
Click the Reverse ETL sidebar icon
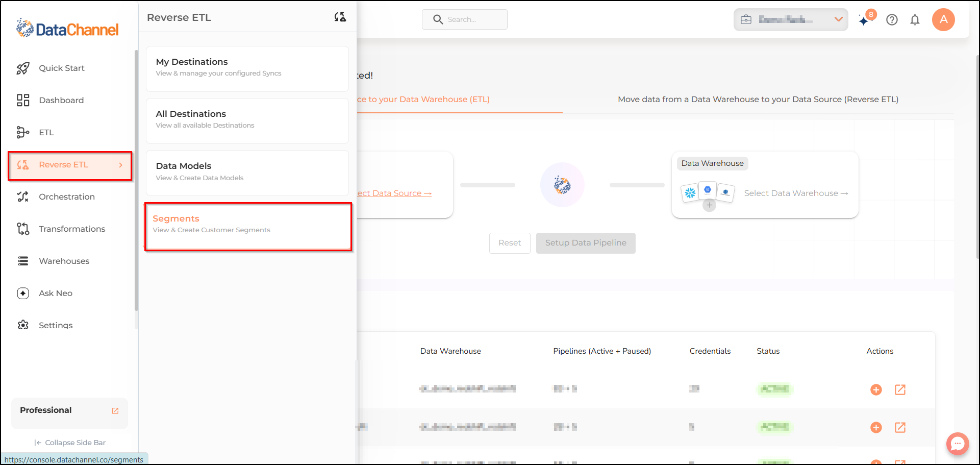[x=23, y=165]
